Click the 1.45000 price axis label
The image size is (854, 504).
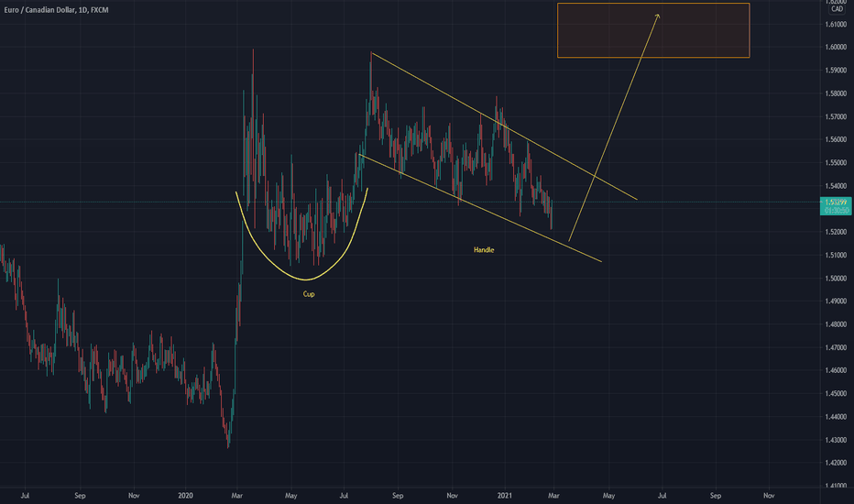836,393
